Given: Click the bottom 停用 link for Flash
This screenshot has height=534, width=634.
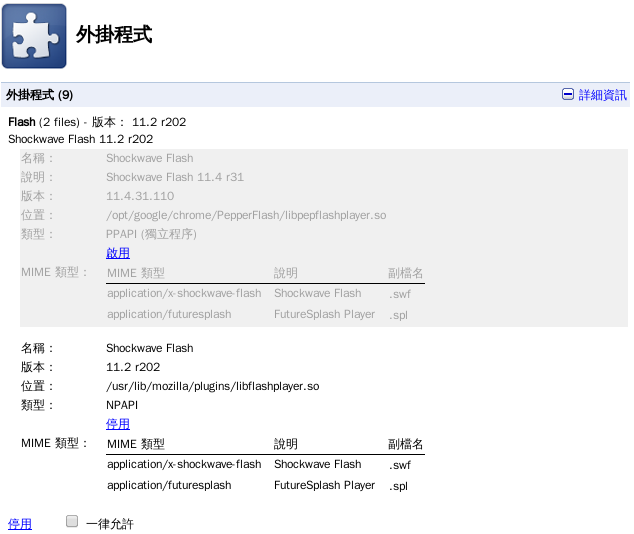Looking at the screenshot, I should coord(20,524).
